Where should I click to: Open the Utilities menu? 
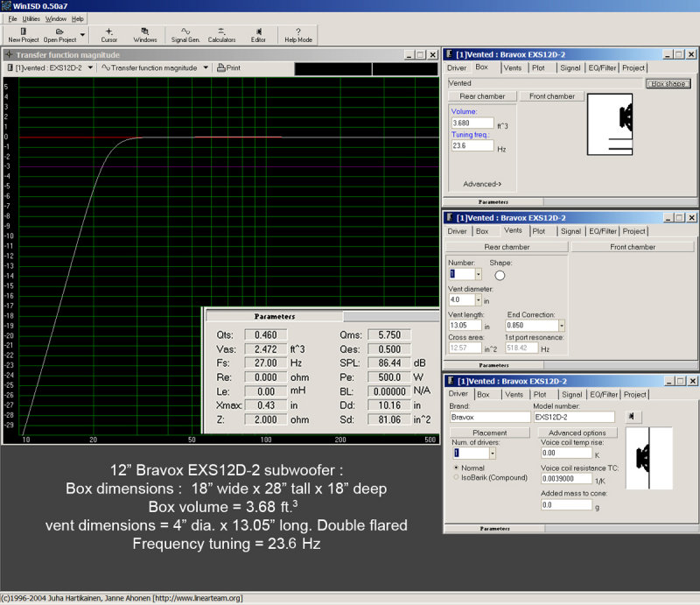pyautogui.click(x=31, y=18)
